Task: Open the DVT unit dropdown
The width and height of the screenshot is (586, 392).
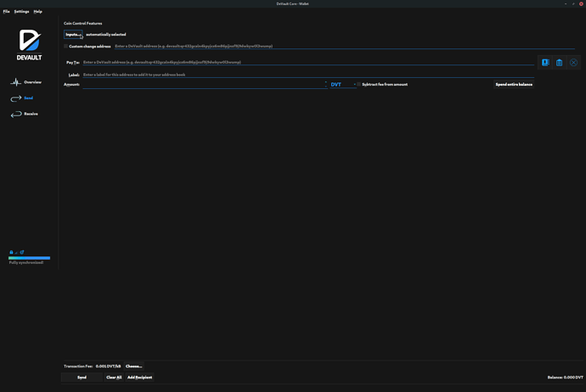Action: [x=343, y=84]
